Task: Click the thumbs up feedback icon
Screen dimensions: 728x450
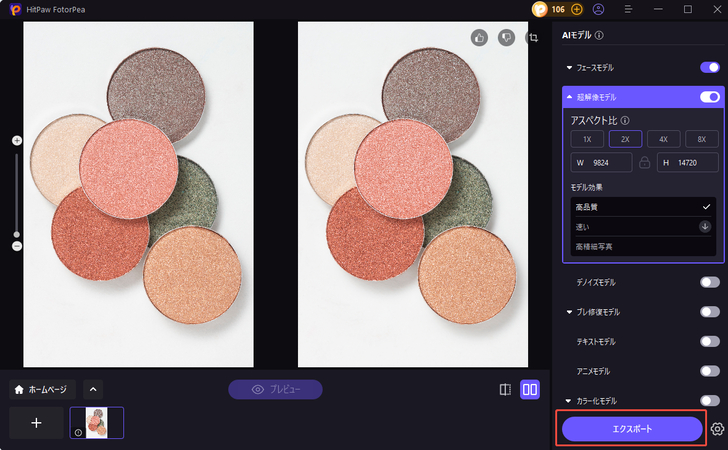Action: pyautogui.click(x=479, y=38)
